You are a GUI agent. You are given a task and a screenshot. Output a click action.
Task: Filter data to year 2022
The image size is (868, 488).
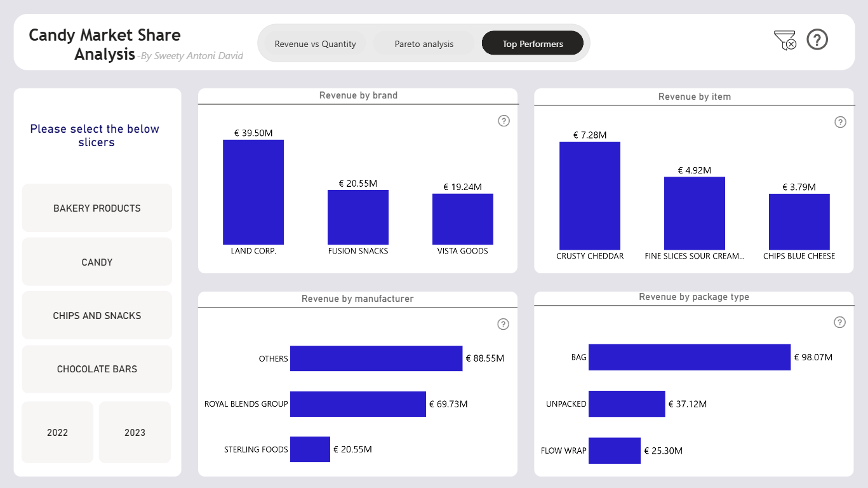tap(57, 432)
